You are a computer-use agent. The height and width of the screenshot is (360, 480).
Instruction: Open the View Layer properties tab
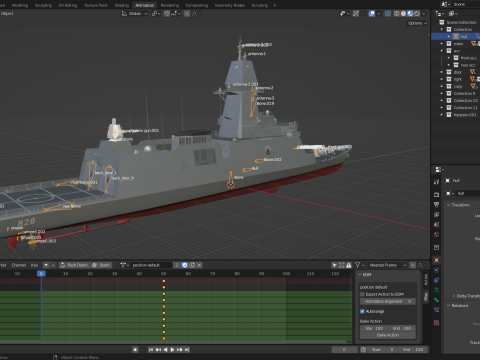pyautogui.click(x=436, y=215)
